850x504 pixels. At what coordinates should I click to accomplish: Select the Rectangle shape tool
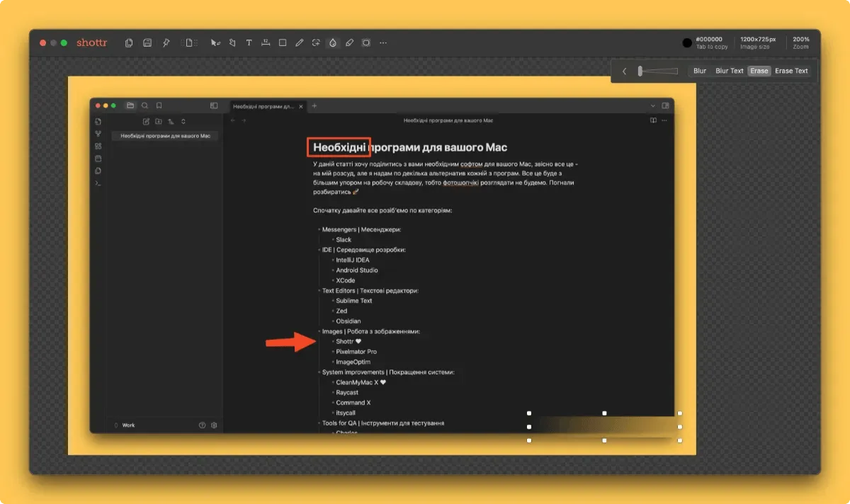point(283,43)
